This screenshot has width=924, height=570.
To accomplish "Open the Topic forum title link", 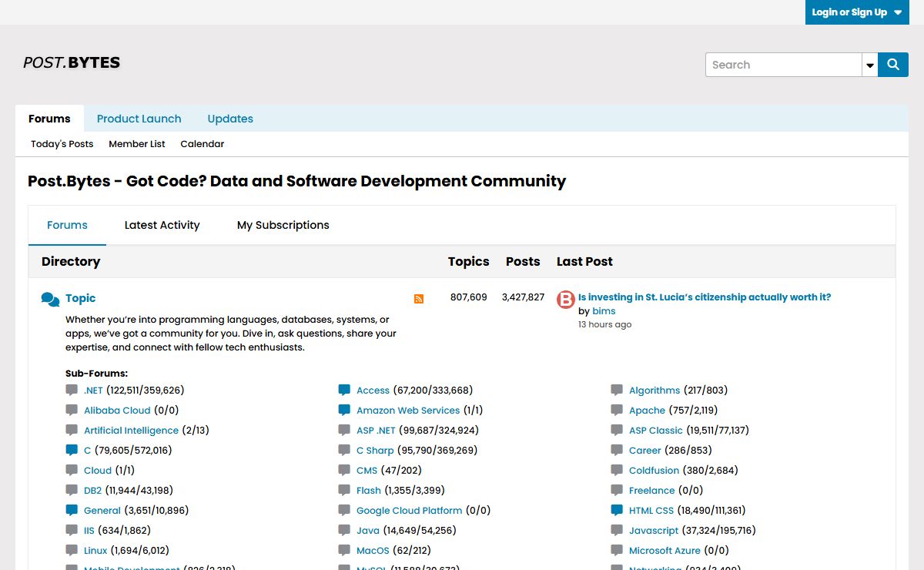I will pyautogui.click(x=81, y=298).
